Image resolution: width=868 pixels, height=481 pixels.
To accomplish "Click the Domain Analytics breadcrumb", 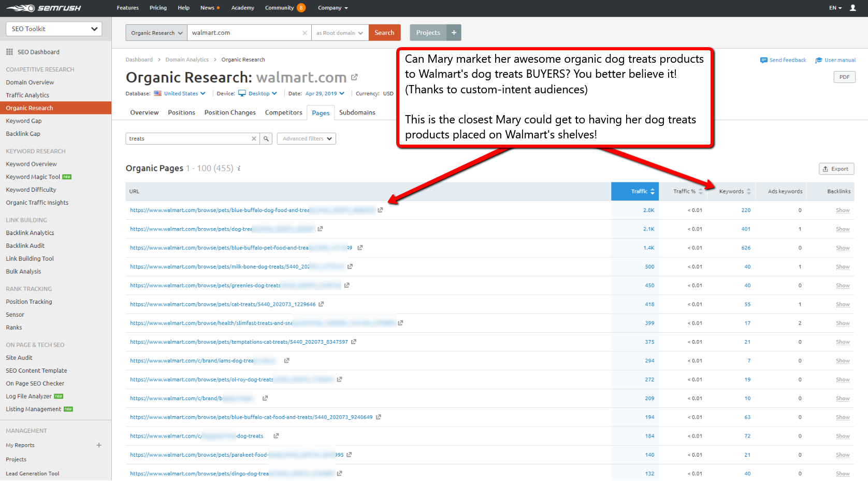I will pos(187,60).
